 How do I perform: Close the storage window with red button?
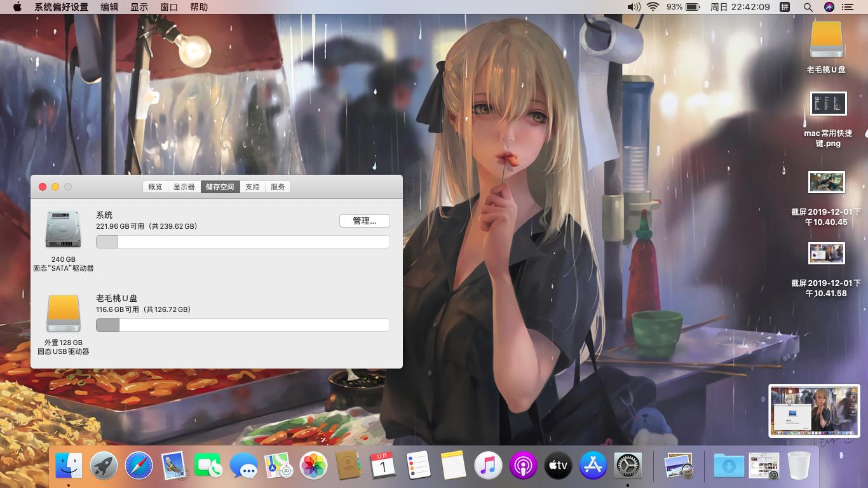click(43, 187)
